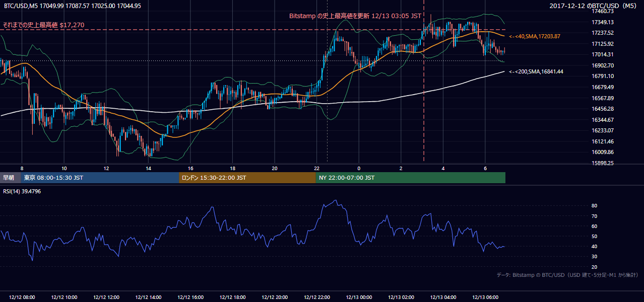Select the 'ロンドン 15:30-22:00 JST' session bar
The width and height of the screenshot is (644, 302).
(247, 178)
